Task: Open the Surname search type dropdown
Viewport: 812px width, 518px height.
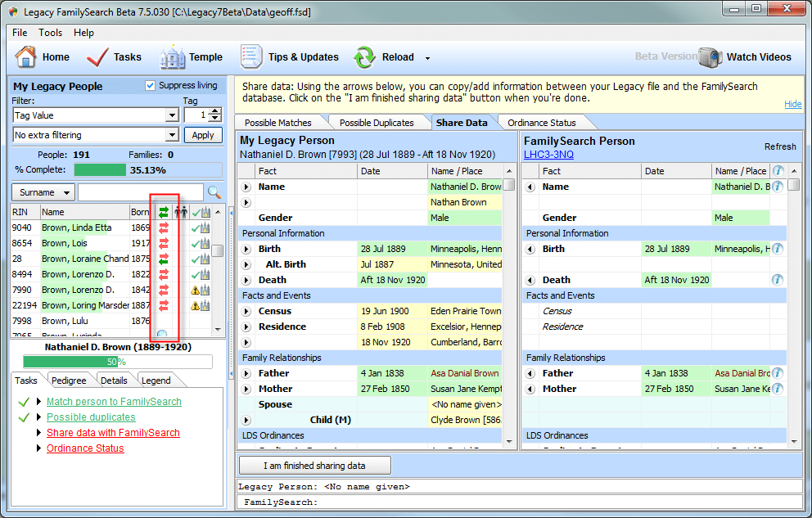Action: coord(43,192)
